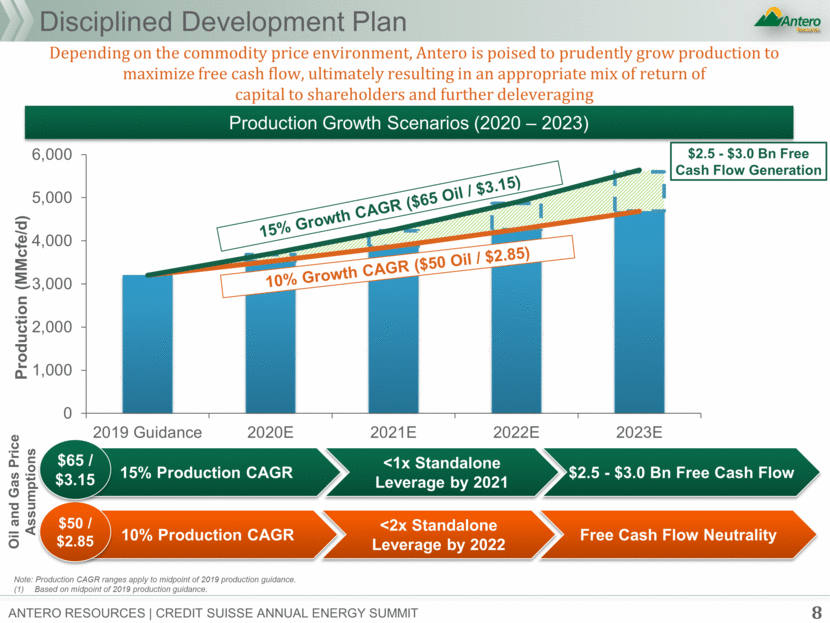
Task: Select the 2023E production bar
Action: [639, 312]
